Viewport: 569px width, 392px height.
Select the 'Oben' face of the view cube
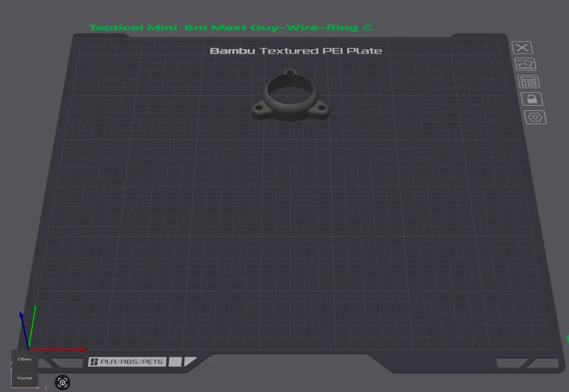[24, 360]
